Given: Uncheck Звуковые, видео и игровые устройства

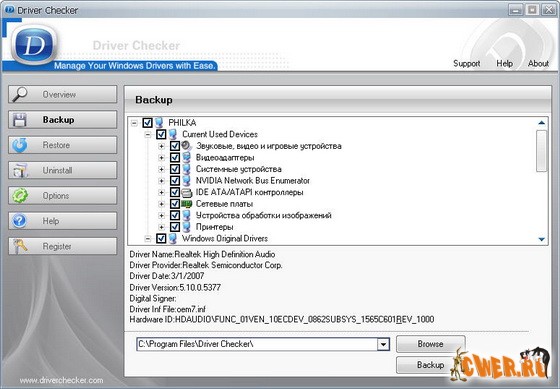Looking at the screenshot, I should pyautogui.click(x=175, y=146).
